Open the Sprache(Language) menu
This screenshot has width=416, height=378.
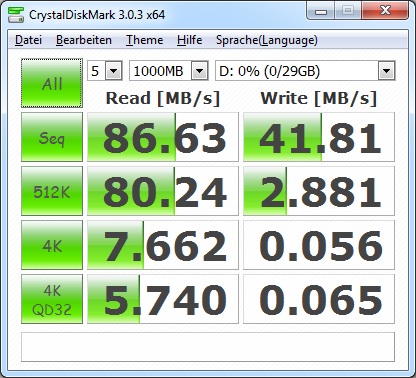[267, 40]
